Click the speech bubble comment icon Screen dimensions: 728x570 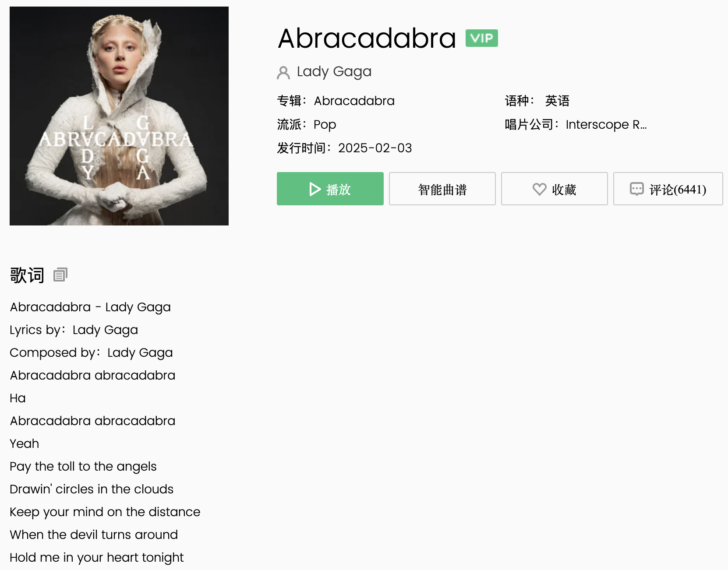[636, 189]
